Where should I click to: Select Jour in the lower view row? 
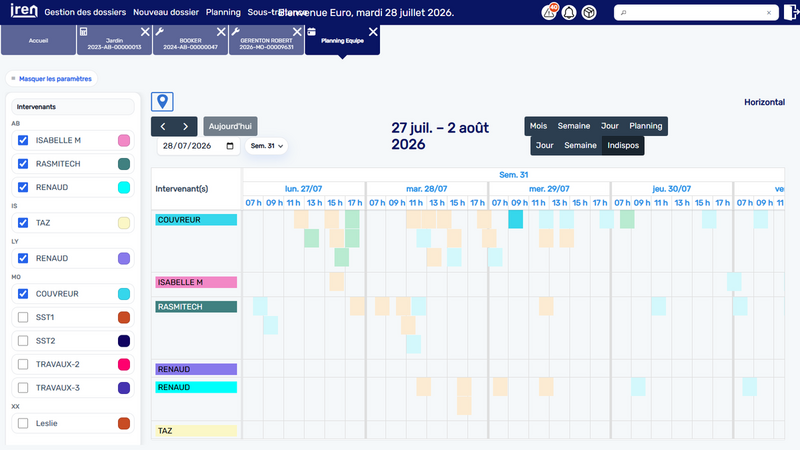tap(544, 145)
